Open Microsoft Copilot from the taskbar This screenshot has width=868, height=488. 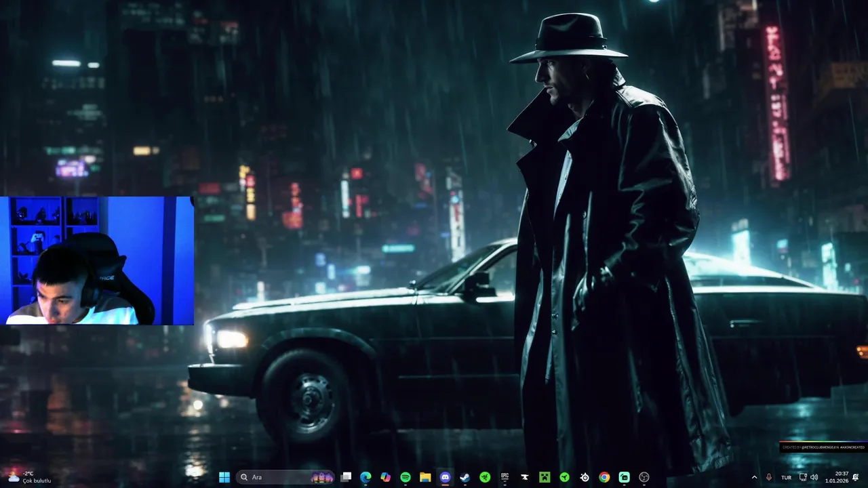[x=385, y=477]
